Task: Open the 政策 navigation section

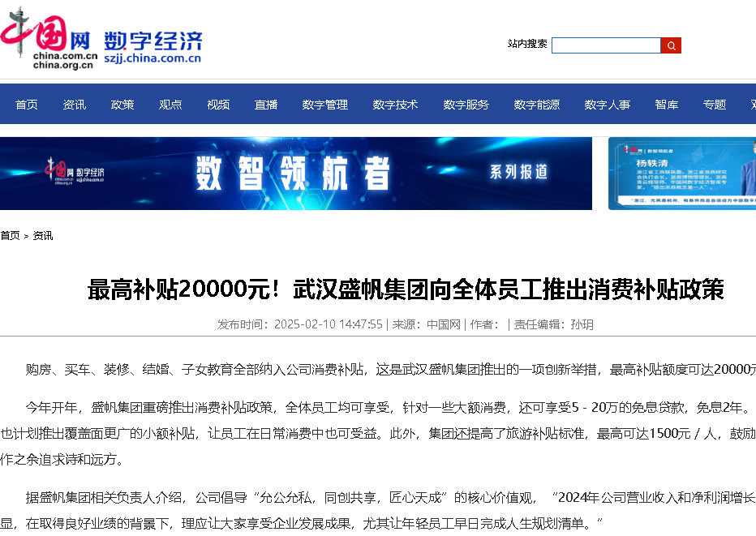Action: (122, 105)
